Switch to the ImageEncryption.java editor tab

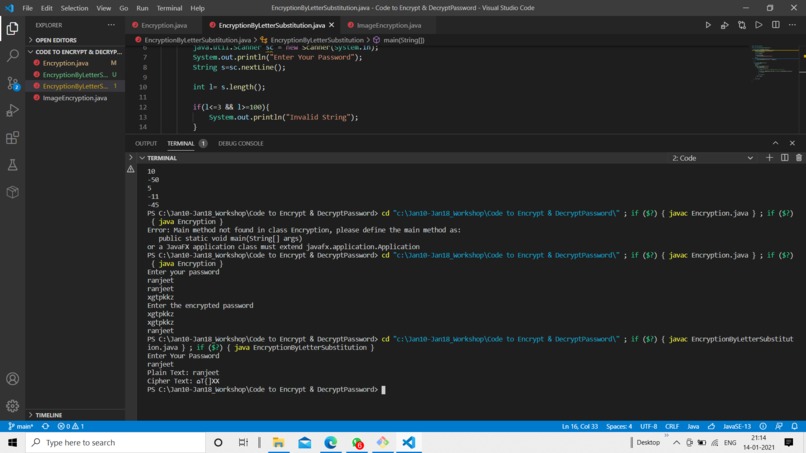[389, 25]
